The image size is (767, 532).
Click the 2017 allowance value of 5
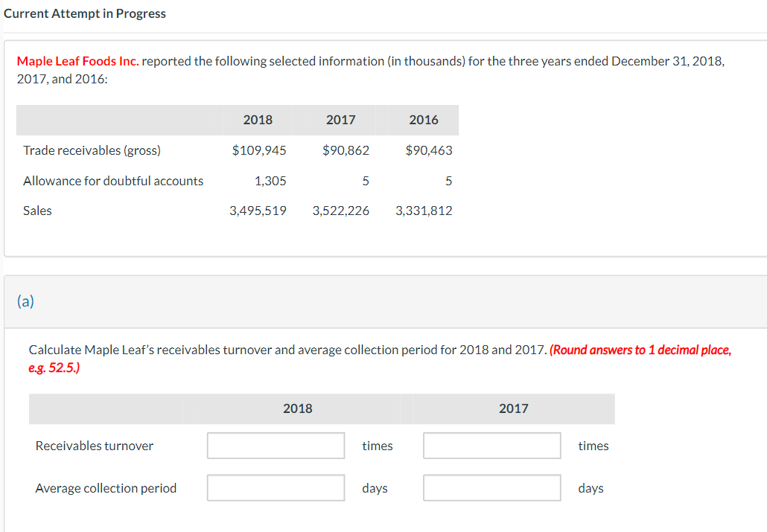366,181
